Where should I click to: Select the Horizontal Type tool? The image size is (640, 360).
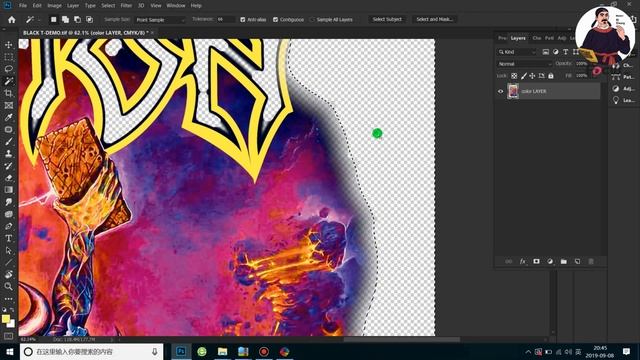[9, 238]
